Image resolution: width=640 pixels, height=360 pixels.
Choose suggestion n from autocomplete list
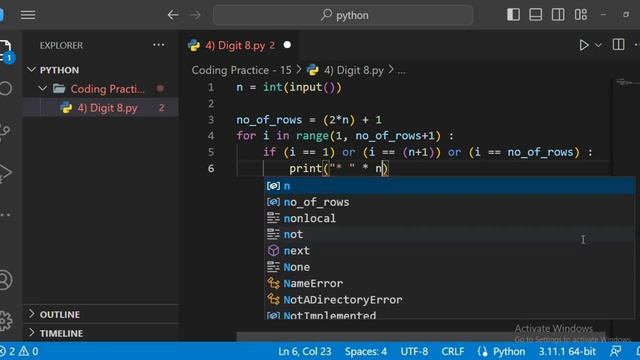pos(449,186)
